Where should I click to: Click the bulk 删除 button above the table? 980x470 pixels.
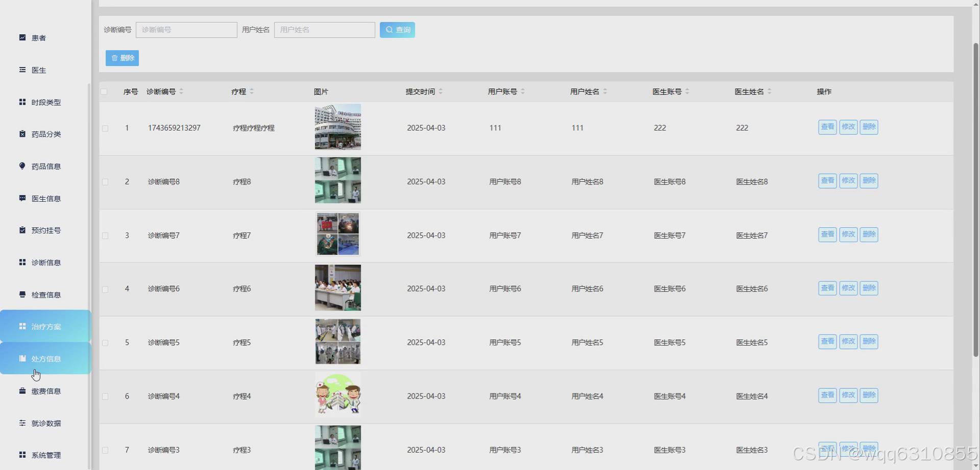pyautogui.click(x=122, y=58)
